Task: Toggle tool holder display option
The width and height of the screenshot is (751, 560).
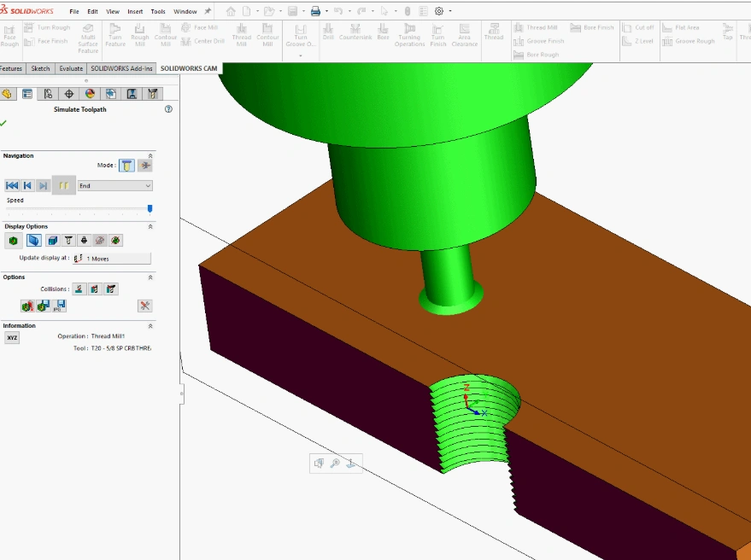Action: pyautogui.click(x=85, y=240)
